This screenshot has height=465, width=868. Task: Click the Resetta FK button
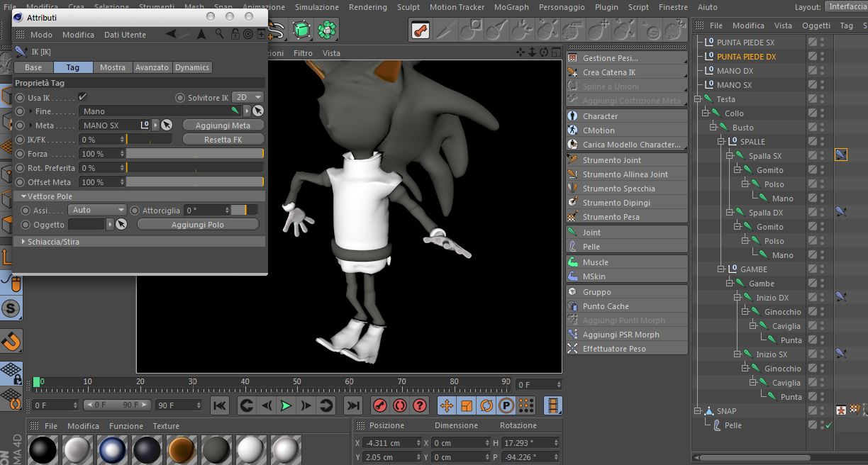click(223, 140)
